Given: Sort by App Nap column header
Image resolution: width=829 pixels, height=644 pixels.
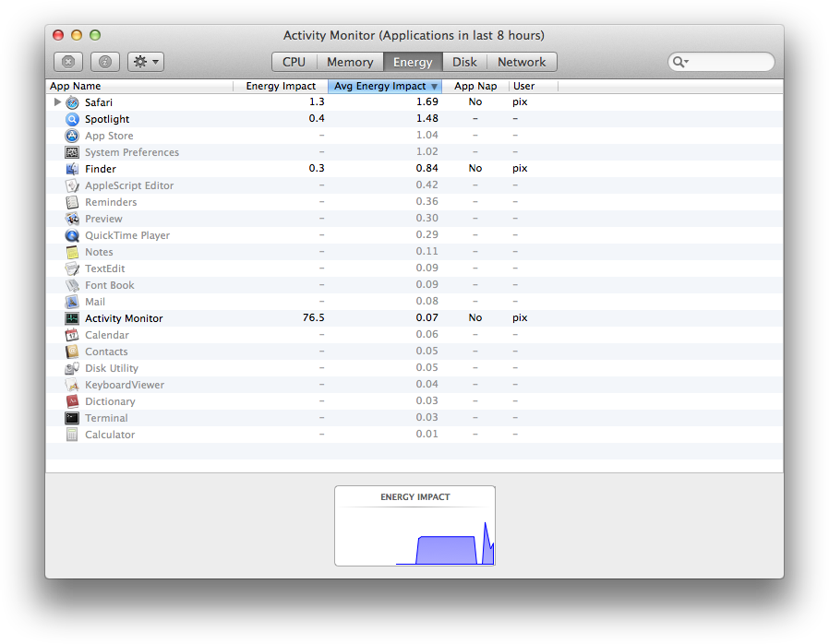Looking at the screenshot, I should pyautogui.click(x=475, y=86).
